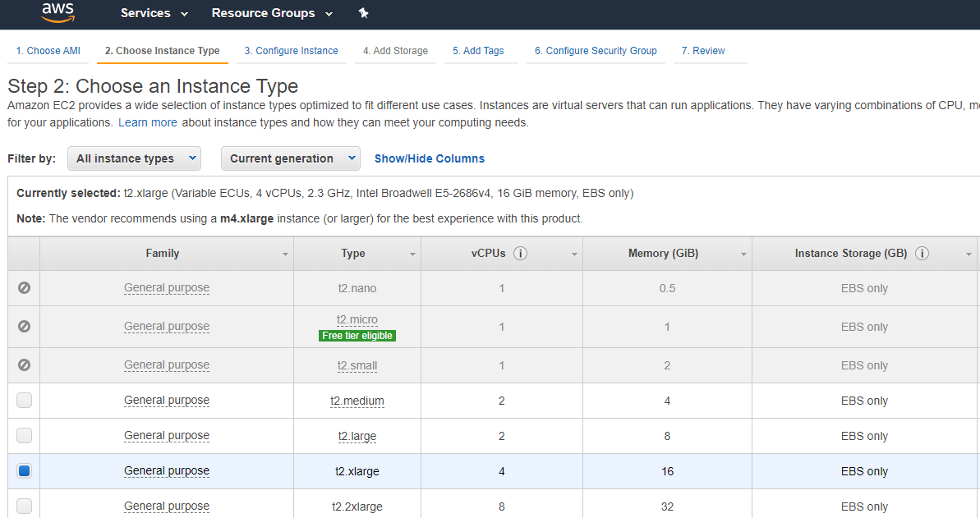The width and height of the screenshot is (980, 518).
Task: Click the t2.nano type cell
Action: coord(357,288)
